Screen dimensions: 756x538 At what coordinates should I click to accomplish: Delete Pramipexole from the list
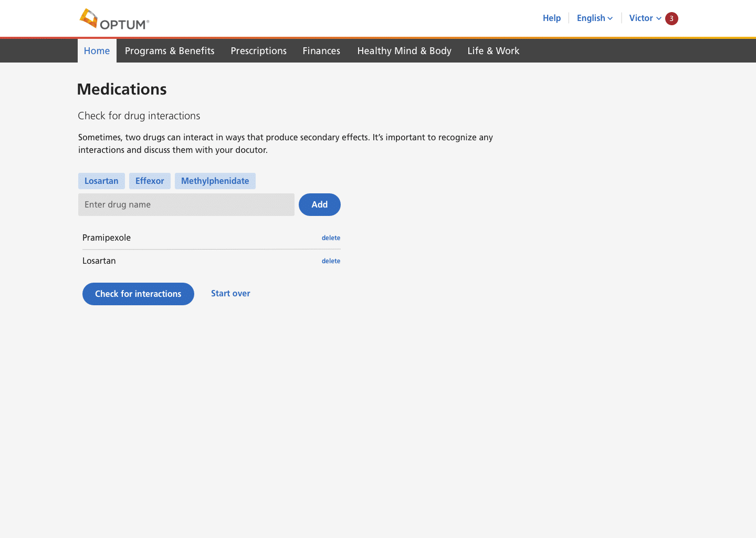(x=331, y=238)
